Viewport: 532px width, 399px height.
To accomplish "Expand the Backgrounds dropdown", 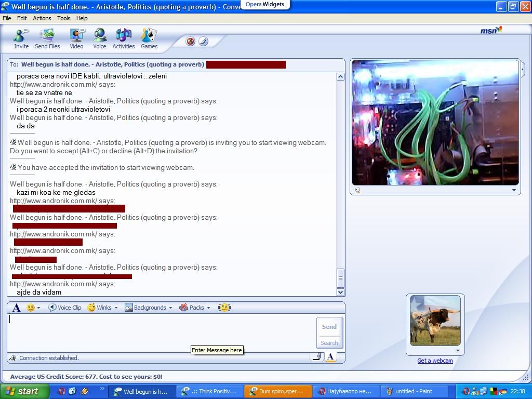I will 170,308.
